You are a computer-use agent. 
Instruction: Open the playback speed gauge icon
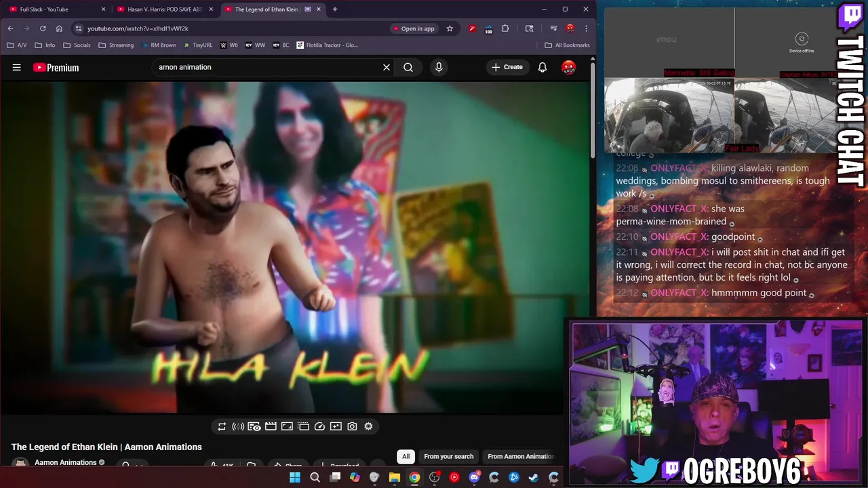tap(319, 426)
